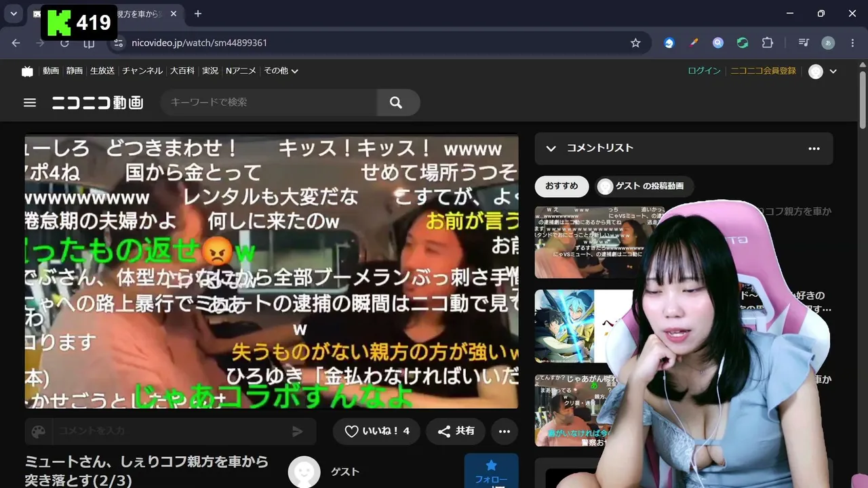Image resolution: width=868 pixels, height=488 pixels.
Task: Follow the uploader with フォロー button
Action: (x=492, y=471)
